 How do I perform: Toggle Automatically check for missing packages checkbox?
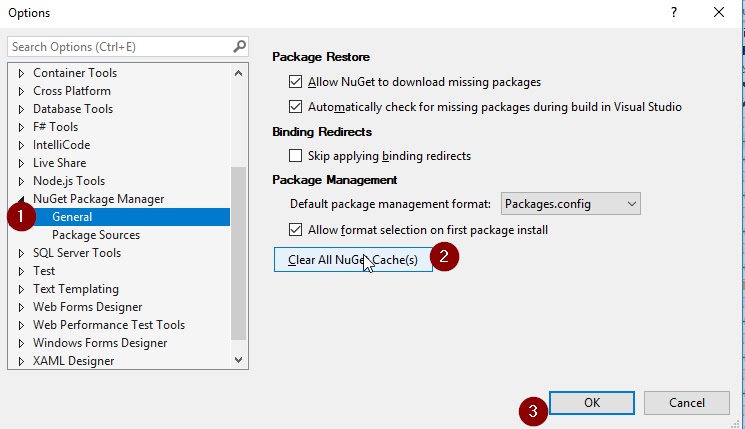295,106
